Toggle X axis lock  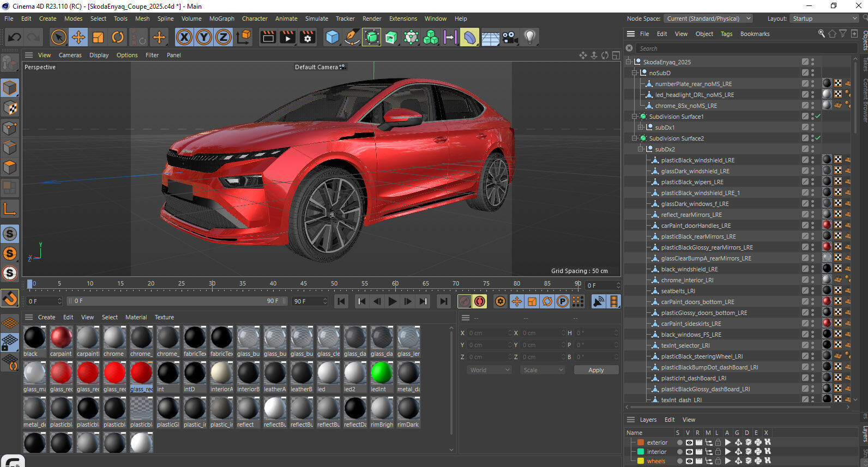coord(184,37)
